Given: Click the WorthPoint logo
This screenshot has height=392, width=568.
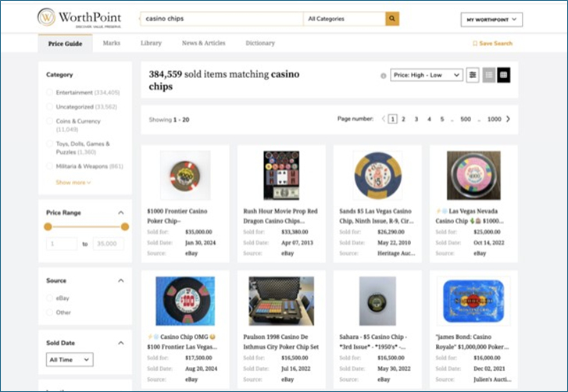Looking at the screenshot, I should pyautogui.click(x=80, y=17).
